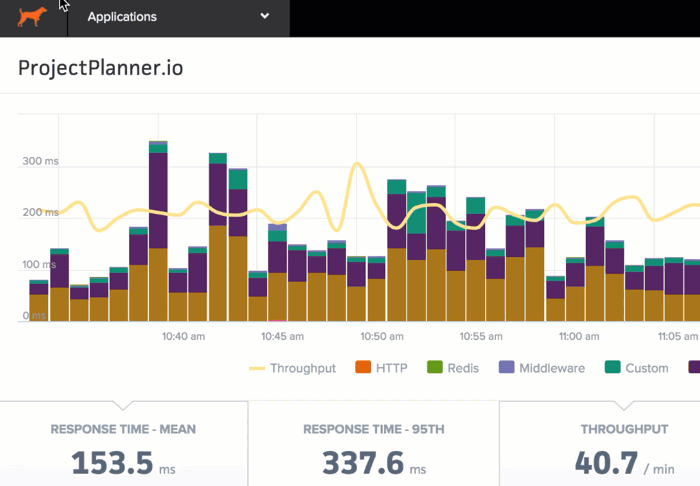Image resolution: width=700 pixels, height=486 pixels.
Task: Click the throughput line peak near 10:50 am
Action: click(357, 165)
